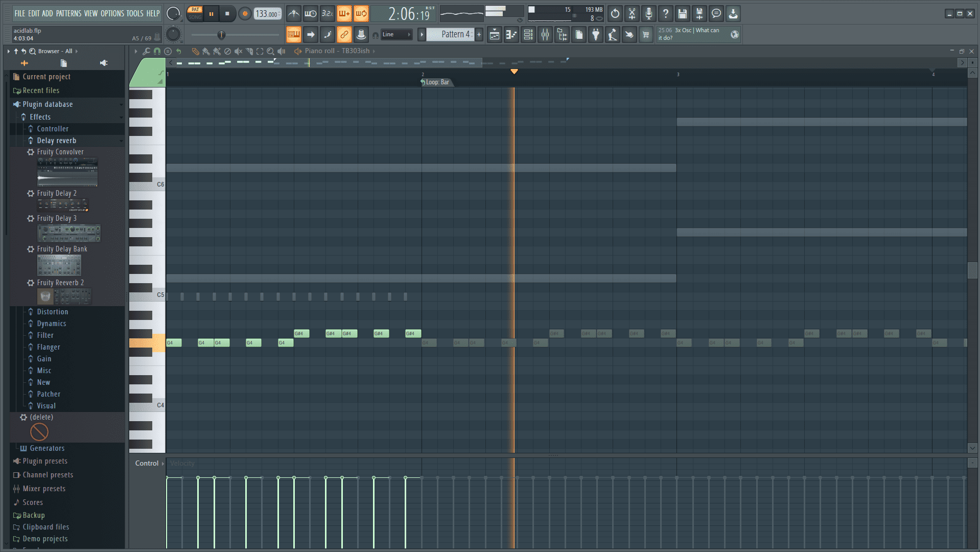This screenshot has width=980, height=552.
Task: Click the Stop playback button
Action: (227, 14)
